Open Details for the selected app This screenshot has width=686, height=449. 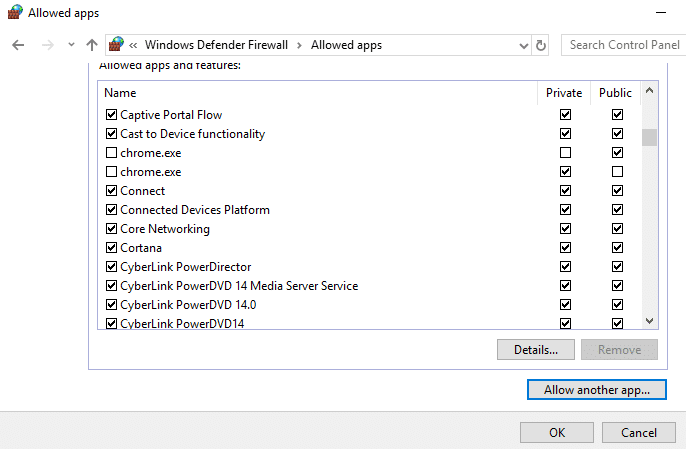[535, 350]
